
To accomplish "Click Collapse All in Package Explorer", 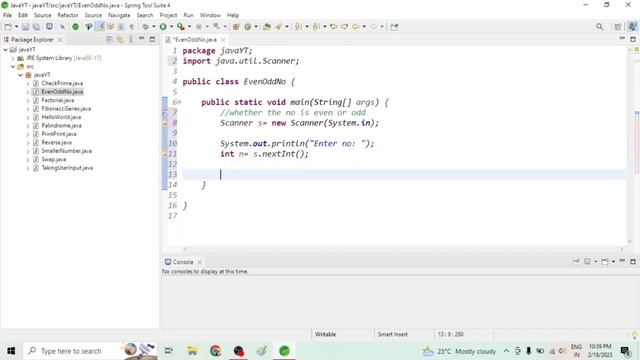I will tap(109, 40).
